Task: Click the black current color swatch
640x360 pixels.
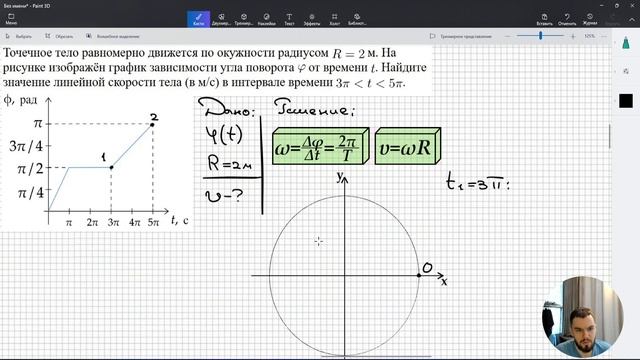Action: coord(626,101)
